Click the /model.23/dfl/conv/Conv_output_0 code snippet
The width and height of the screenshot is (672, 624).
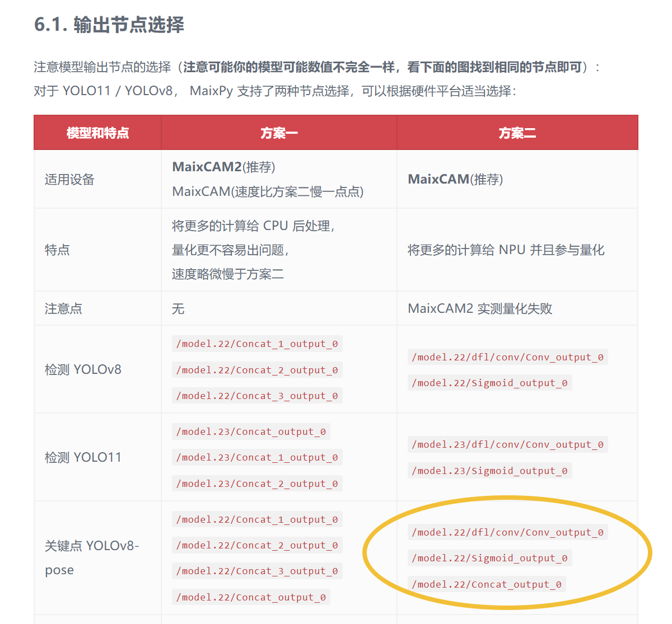(507, 444)
